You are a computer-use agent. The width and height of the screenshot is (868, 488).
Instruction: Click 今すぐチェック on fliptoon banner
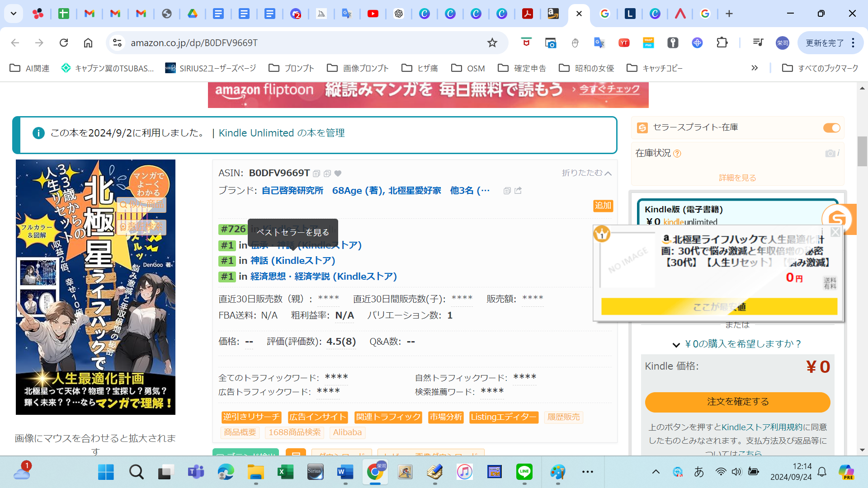[x=610, y=89]
